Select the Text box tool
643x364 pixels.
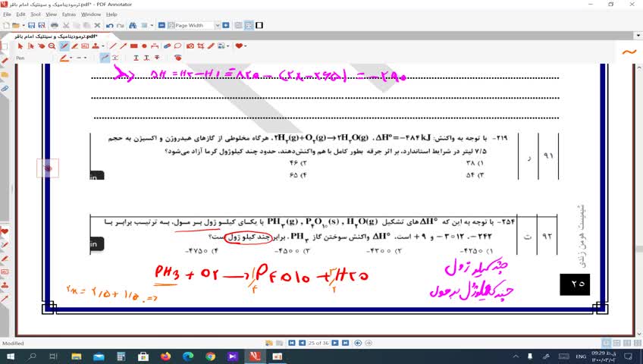click(x=85, y=46)
